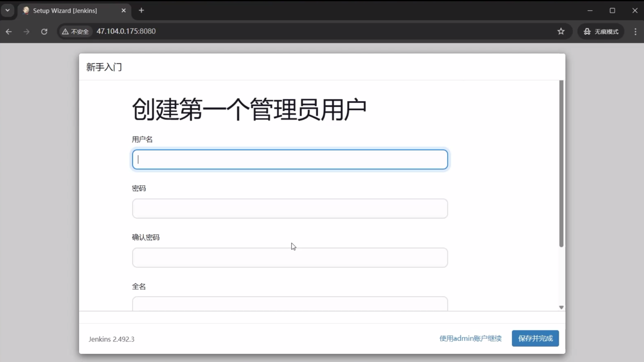Click the 密码 field label
This screenshot has height=362, width=644.
pyautogui.click(x=139, y=188)
